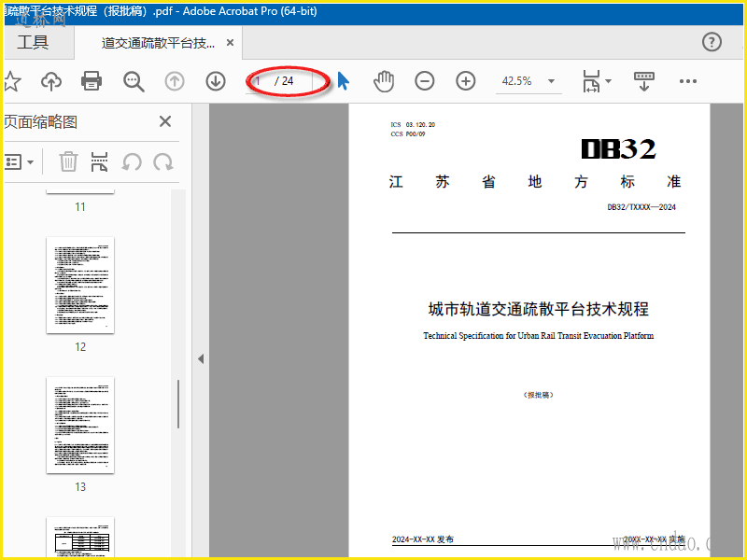Image resolution: width=747 pixels, height=560 pixels.
Task: Close the 页面缩略图 thumbnails panel
Action: [165, 121]
